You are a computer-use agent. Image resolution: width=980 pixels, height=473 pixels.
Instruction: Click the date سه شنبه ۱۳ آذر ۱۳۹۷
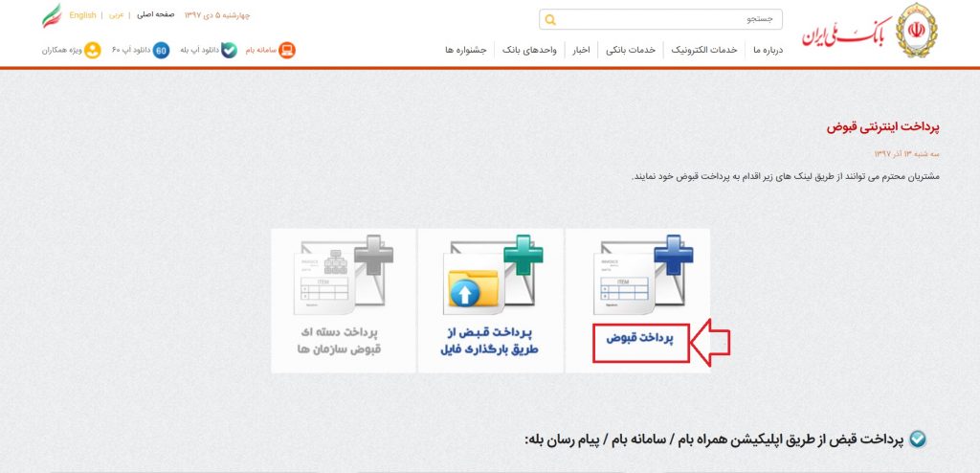click(x=906, y=154)
